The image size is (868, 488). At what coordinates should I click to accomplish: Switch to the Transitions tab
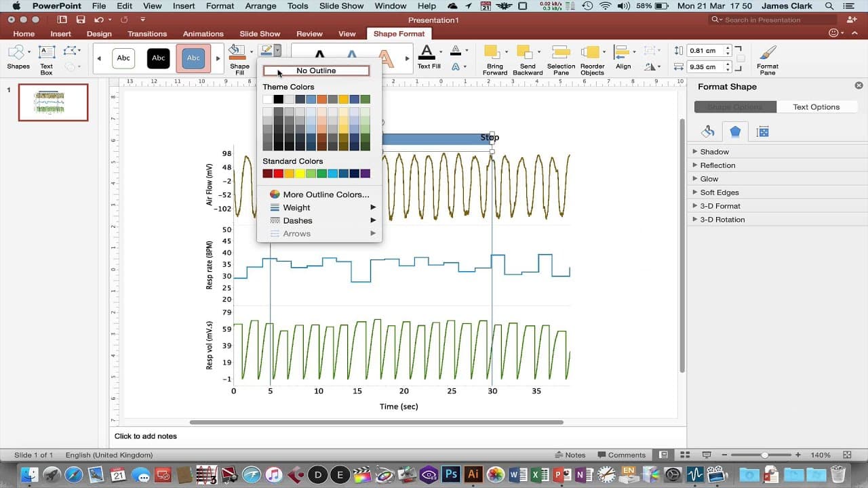point(146,34)
